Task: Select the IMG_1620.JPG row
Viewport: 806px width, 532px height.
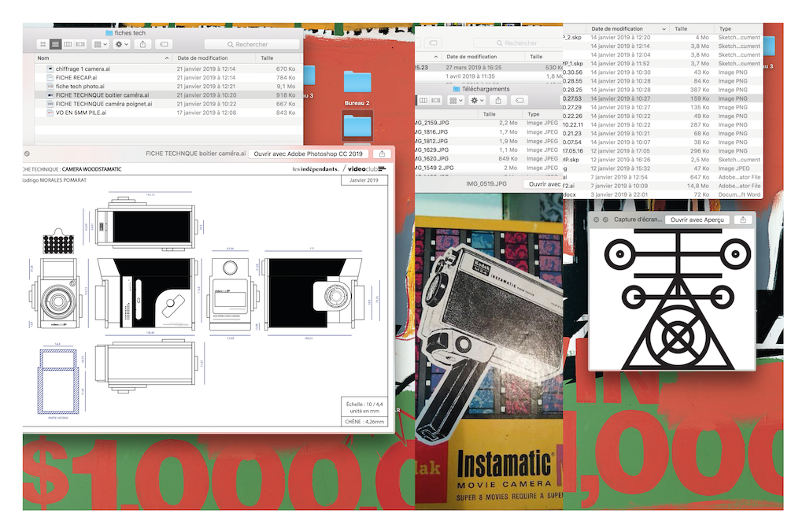Action: pyautogui.click(x=489, y=158)
